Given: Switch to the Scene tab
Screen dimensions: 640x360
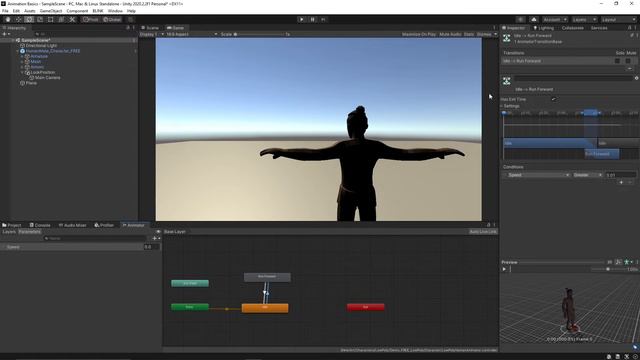Looking at the screenshot, I should click(150, 28).
